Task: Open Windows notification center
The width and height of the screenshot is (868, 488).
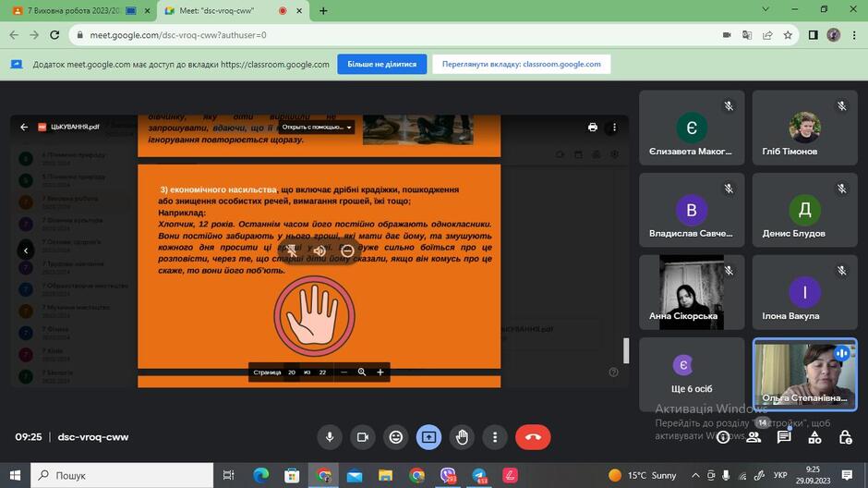Action: (847, 475)
